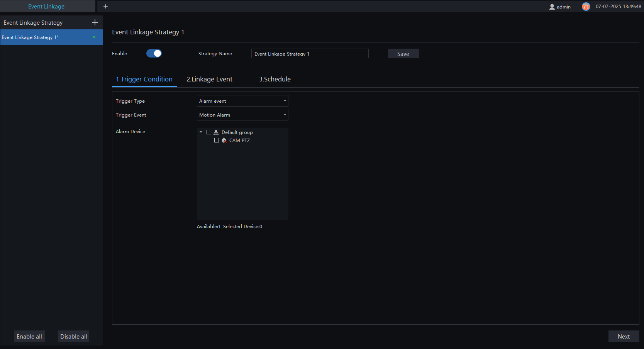Collapse the Default group tree node
644x349 pixels.
click(201, 132)
